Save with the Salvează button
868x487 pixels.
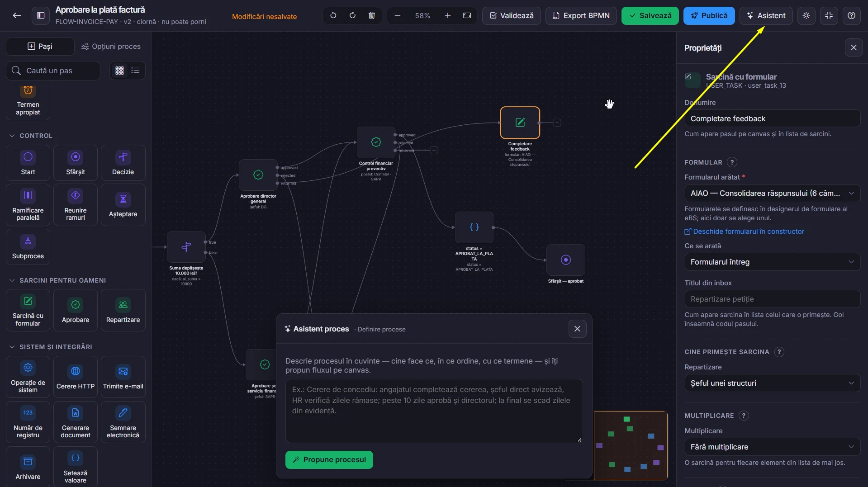(x=650, y=15)
